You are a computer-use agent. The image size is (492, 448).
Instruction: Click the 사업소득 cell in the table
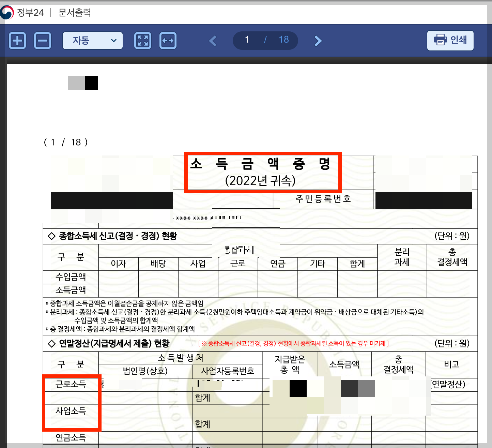click(x=71, y=411)
